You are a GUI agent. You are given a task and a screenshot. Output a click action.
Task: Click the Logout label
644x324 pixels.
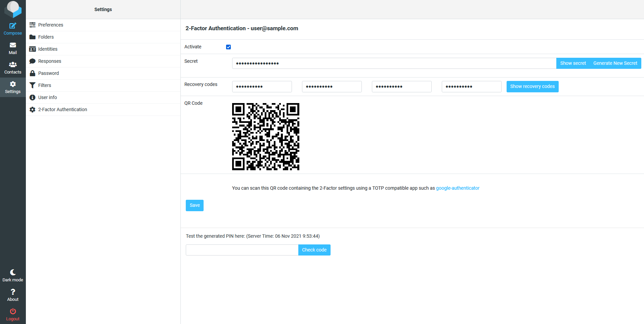click(13, 319)
